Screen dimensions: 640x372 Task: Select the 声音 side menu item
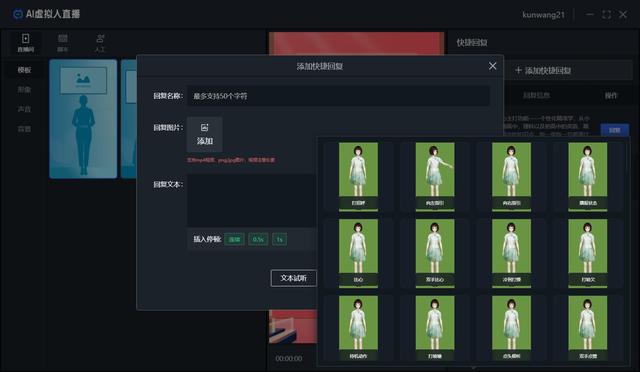(x=24, y=109)
